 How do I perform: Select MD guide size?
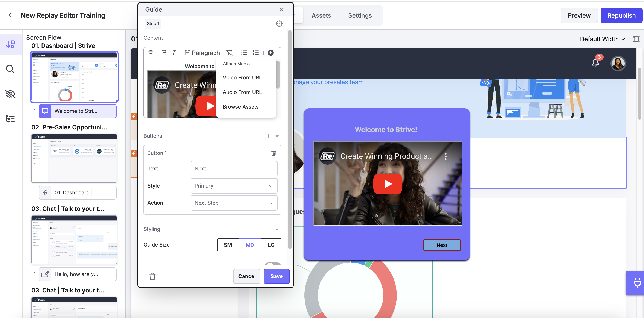tap(250, 245)
